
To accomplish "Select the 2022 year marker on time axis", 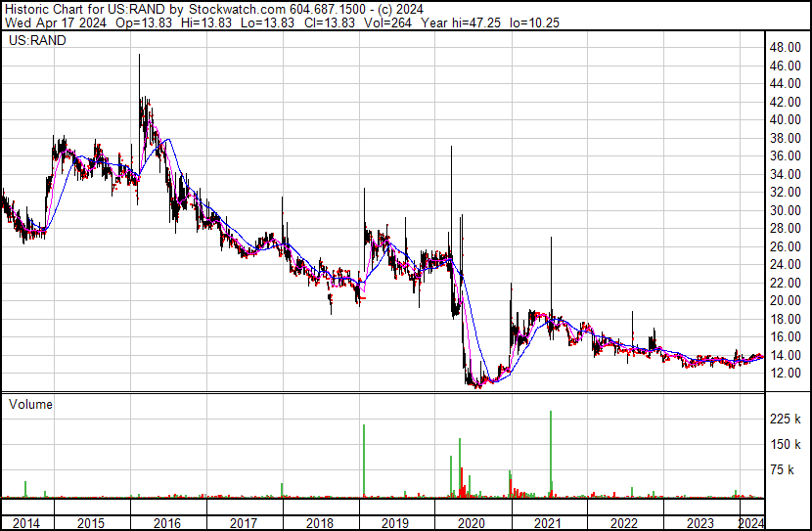I will pos(625,523).
